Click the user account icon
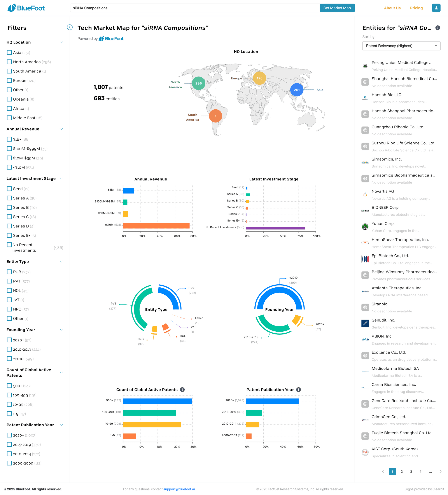 [436, 8]
